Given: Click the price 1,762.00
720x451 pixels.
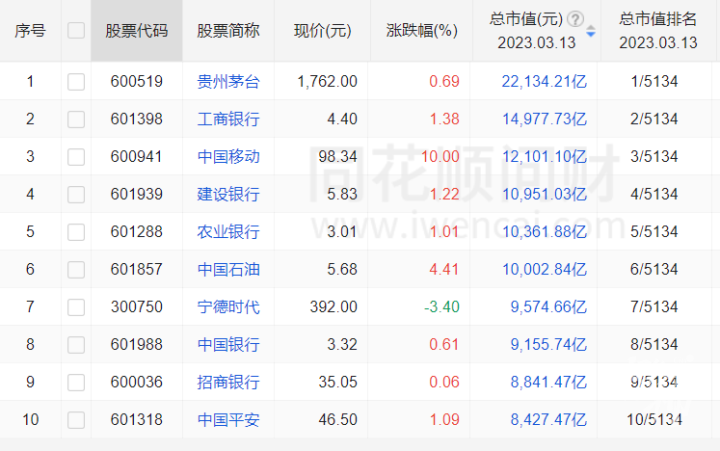Looking at the screenshot, I should pyautogui.click(x=327, y=82).
